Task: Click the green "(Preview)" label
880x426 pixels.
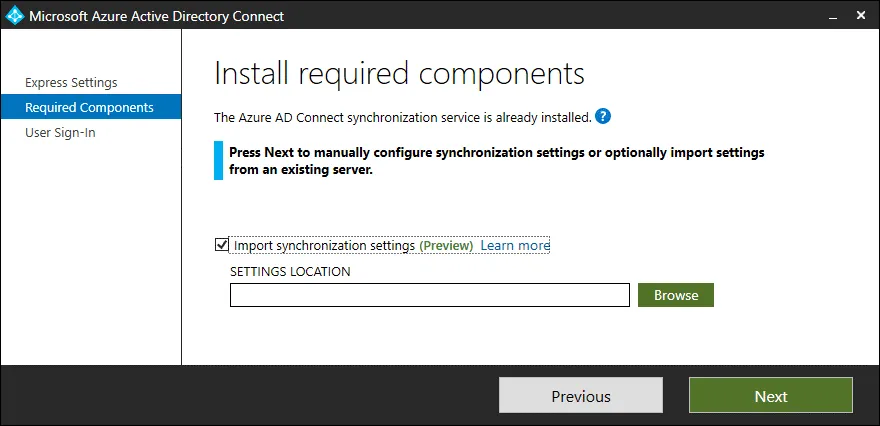Action: tap(446, 245)
